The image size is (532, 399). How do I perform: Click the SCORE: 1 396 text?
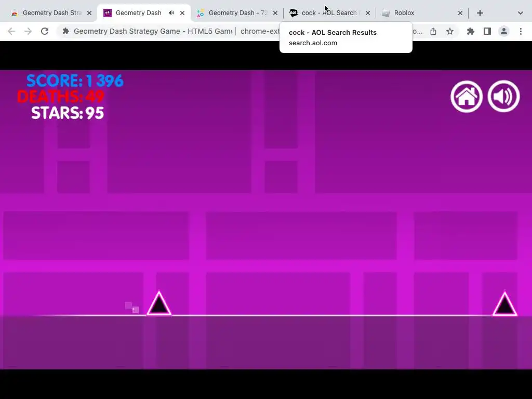[x=75, y=81]
